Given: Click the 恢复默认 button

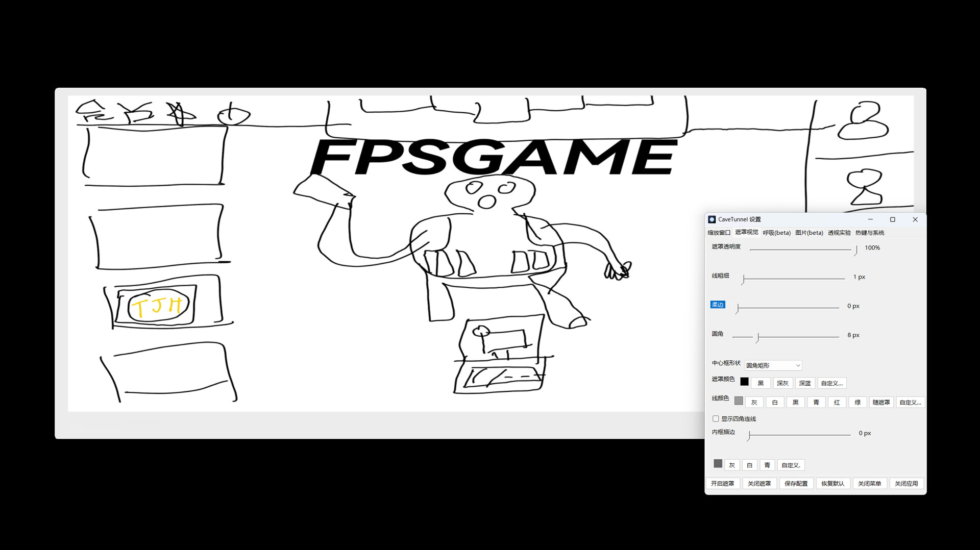Looking at the screenshot, I should 833,484.
